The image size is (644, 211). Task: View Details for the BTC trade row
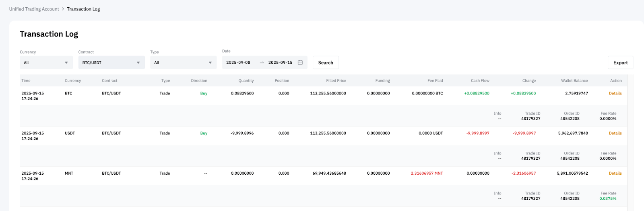[615, 93]
